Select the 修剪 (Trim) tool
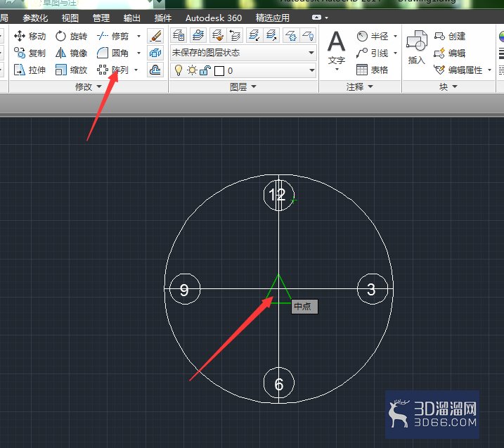This screenshot has height=448, width=504. 113,36
